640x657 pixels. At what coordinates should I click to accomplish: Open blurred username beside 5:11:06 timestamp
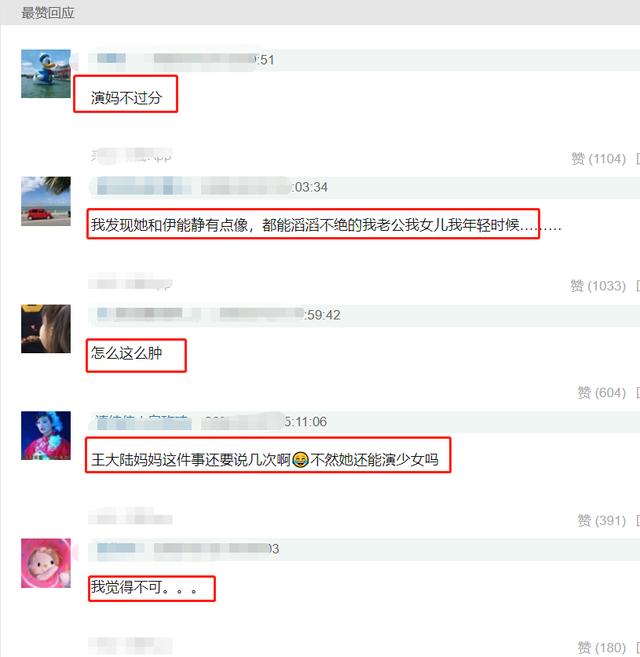tap(143, 421)
